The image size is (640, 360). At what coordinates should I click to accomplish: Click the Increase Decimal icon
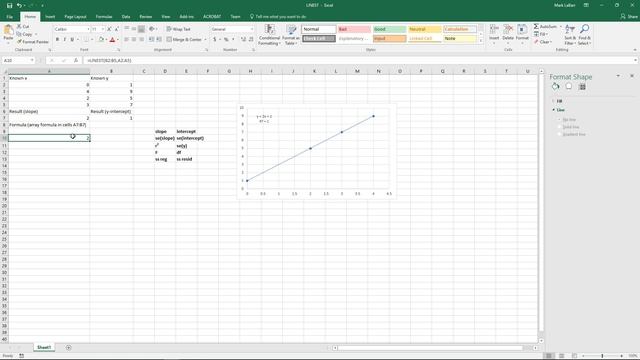click(x=243, y=40)
